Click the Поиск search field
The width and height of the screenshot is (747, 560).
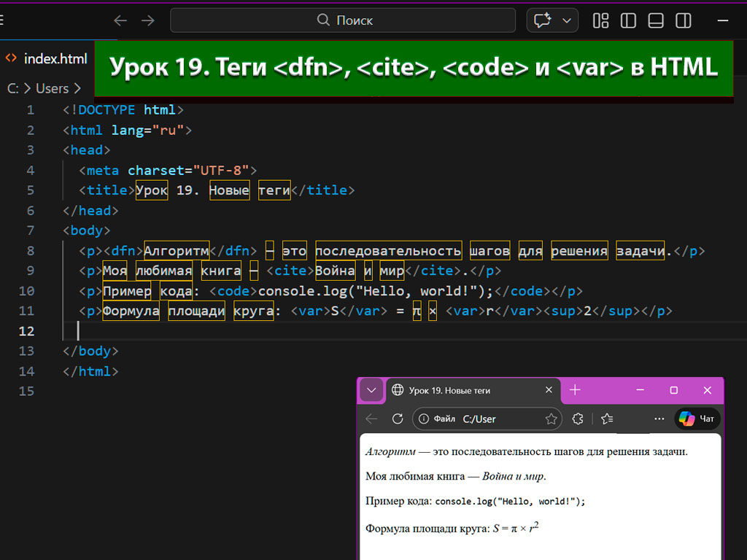343,20
